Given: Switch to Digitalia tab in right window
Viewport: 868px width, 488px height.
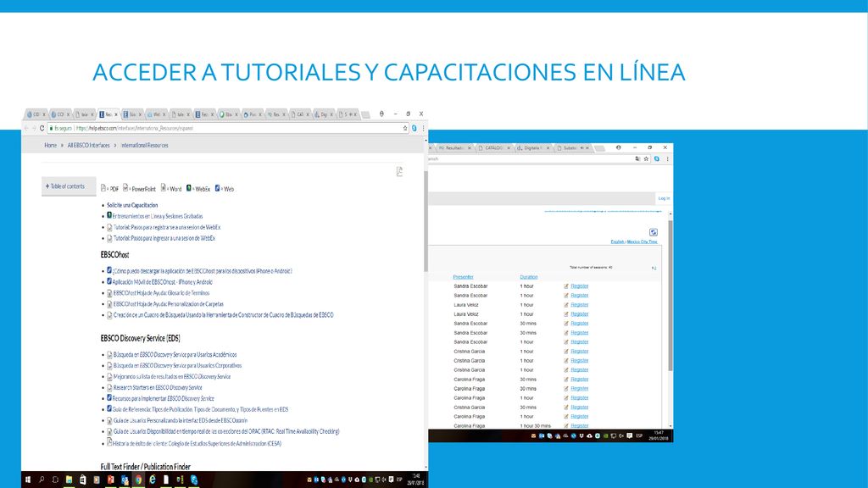Looking at the screenshot, I should 532,148.
